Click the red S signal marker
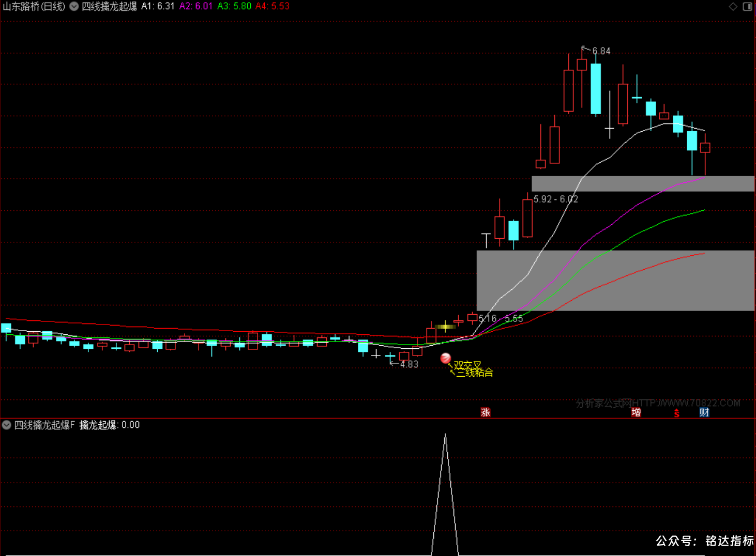The width and height of the screenshot is (756, 556). (676, 413)
